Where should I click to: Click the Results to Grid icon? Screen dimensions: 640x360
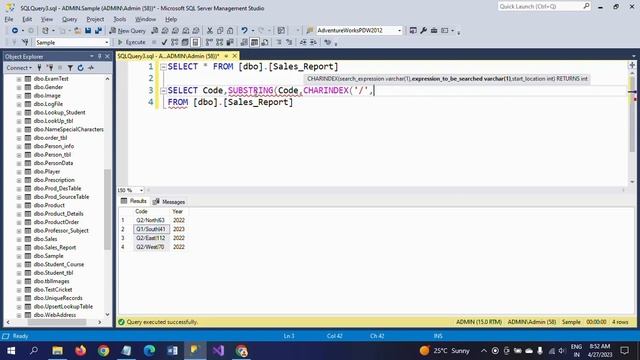coord(254,42)
